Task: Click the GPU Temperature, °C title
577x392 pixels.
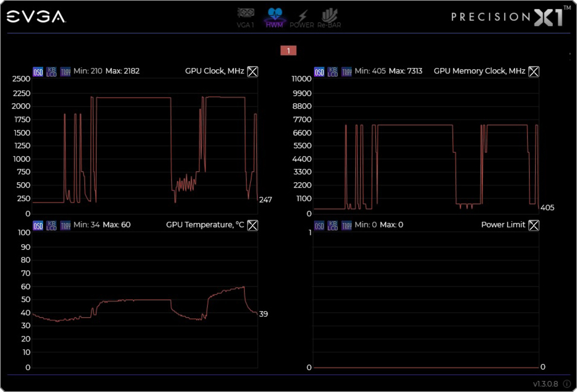Action: point(205,225)
